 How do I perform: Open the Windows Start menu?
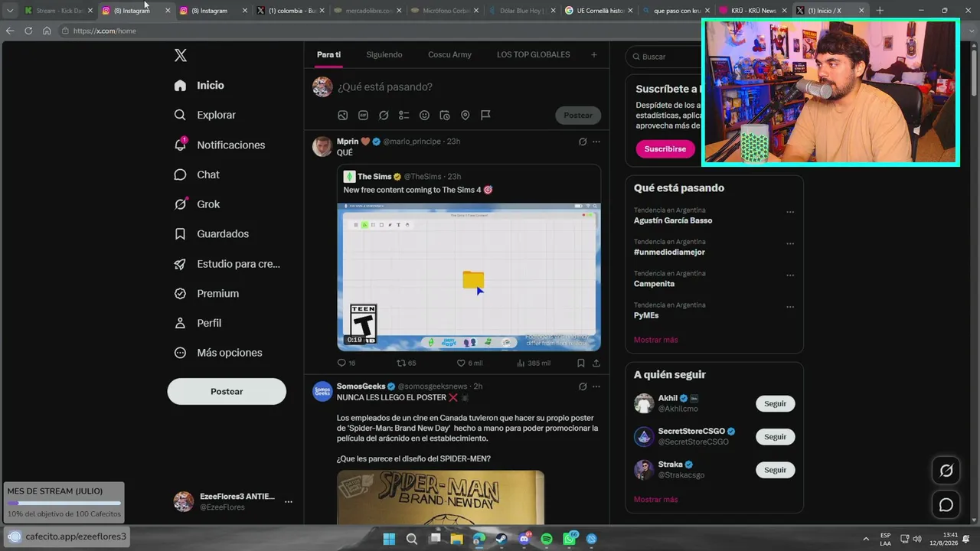point(389,539)
